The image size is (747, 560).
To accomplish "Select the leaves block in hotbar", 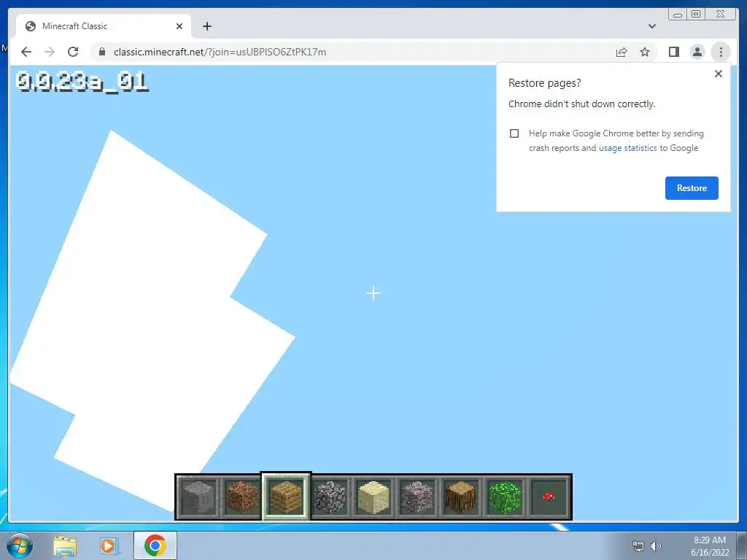I will [x=505, y=497].
